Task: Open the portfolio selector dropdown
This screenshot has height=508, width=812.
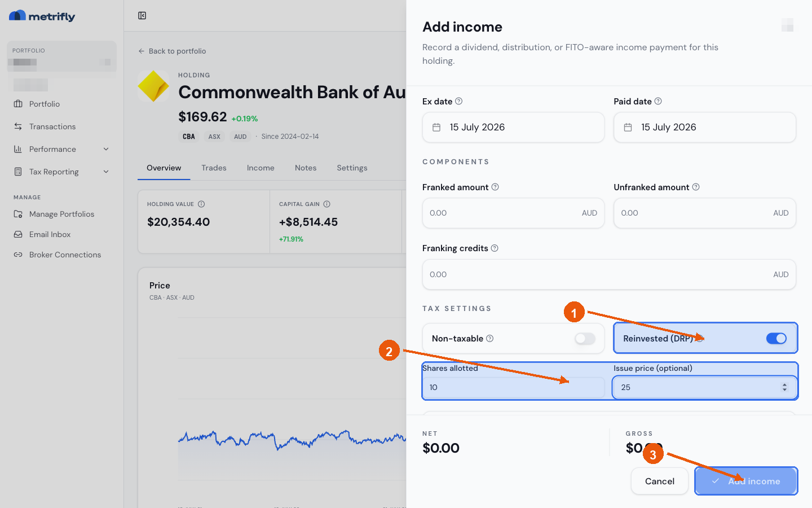Action: coord(62,56)
